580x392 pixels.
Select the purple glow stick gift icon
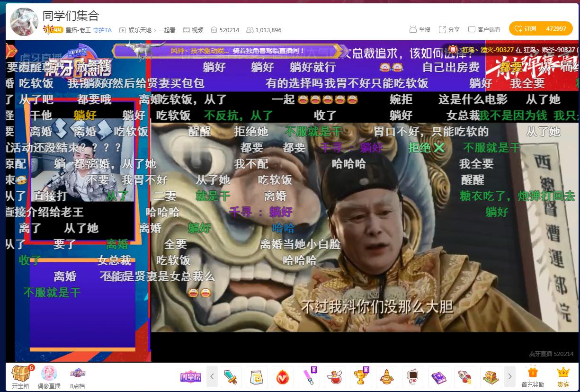coord(309,377)
